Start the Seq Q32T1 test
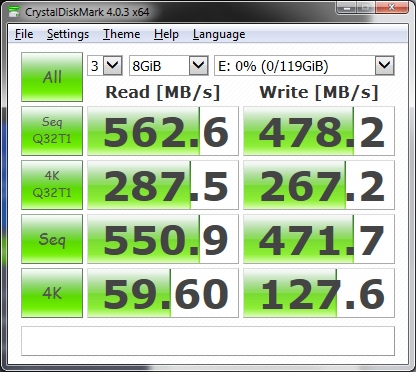The width and height of the screenshot is (416, 372). point(52,131)
